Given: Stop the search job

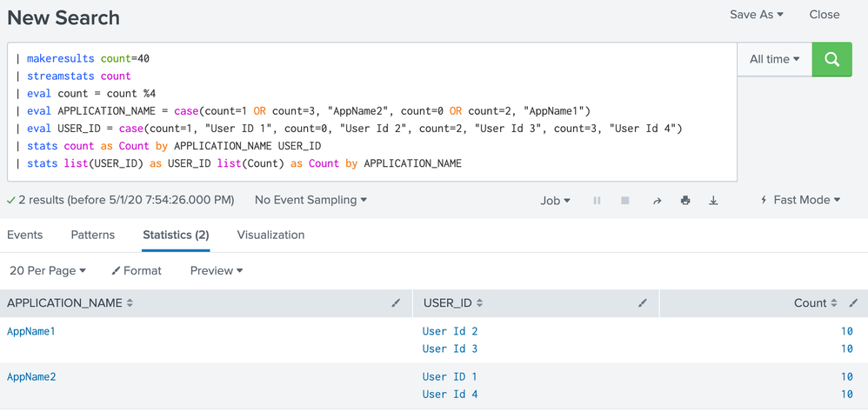Looking at the screenshot, I should pos(624,201).
